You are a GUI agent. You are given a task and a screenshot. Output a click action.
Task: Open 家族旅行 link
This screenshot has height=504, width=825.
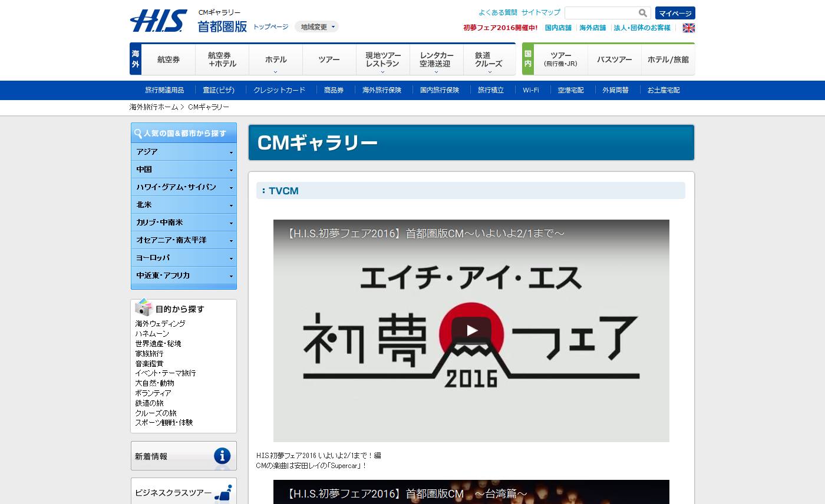point(149,354)
